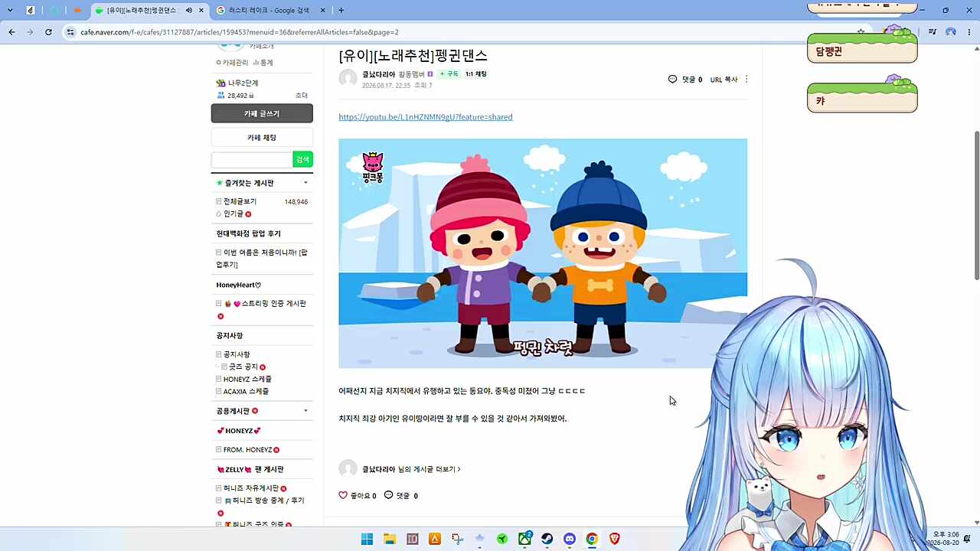The width and height of the screenshot is (980, 551).
Task: Open ACAXIA 스케줄 board
Action: coord(246,391)
